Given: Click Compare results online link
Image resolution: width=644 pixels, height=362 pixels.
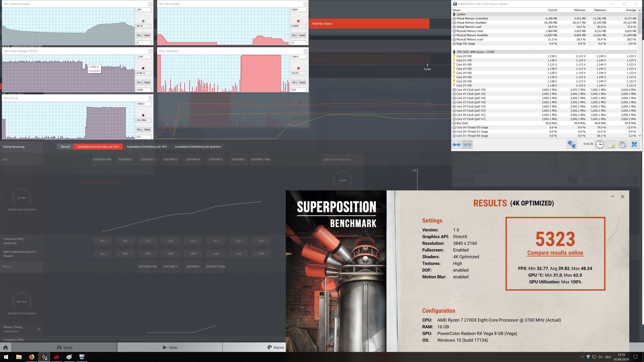Looking at the screenshot, I should pyautogui.click(x=555, y=253).
